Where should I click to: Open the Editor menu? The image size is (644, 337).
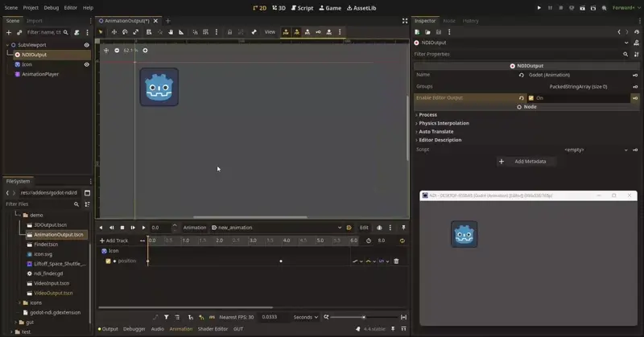[x=70, y=8]
